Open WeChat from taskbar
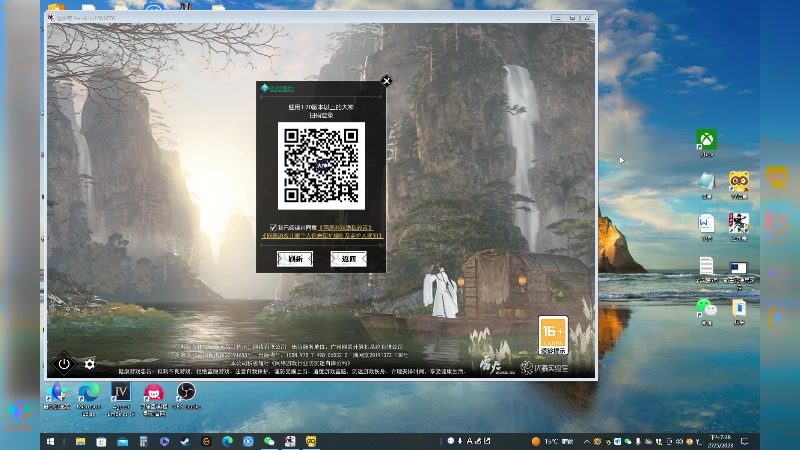The width and height of the screenshot is (800, 450). point(269,441)
